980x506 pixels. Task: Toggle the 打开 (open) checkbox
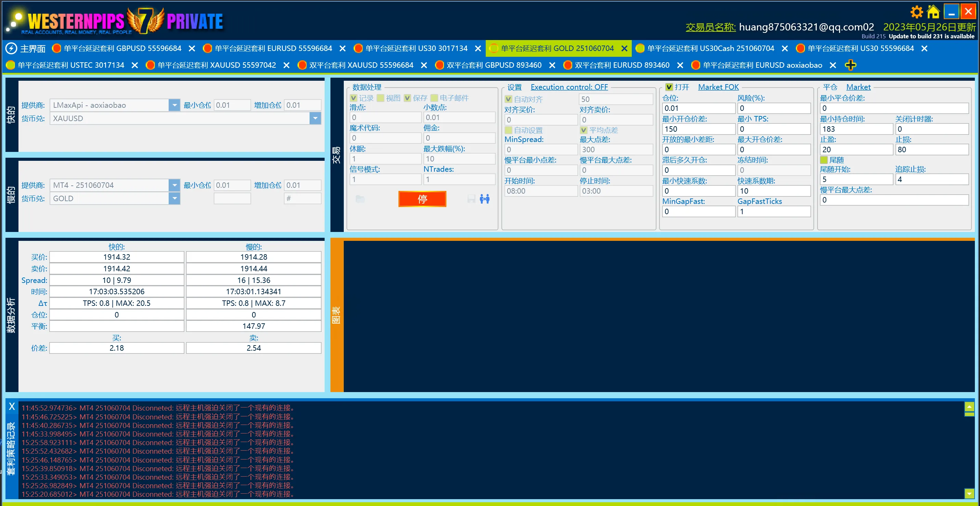[x=669, y=87]
